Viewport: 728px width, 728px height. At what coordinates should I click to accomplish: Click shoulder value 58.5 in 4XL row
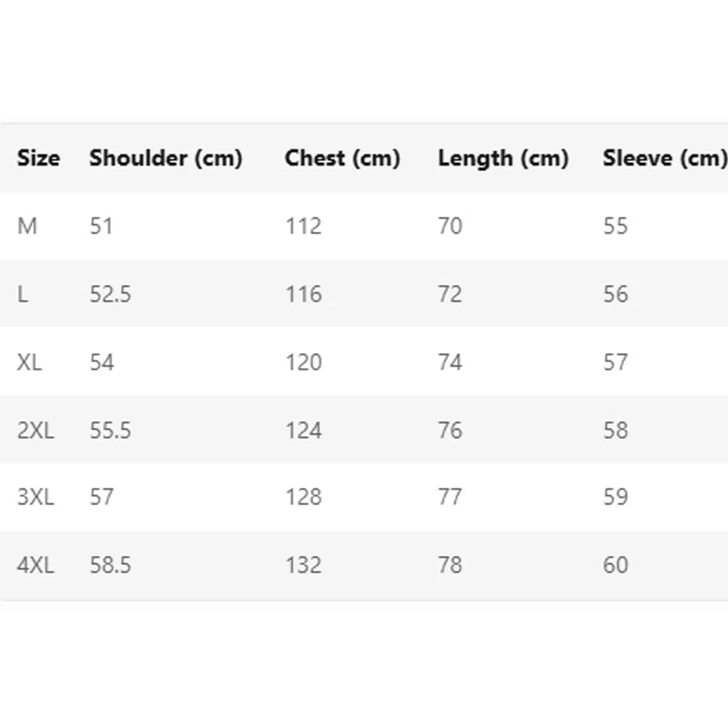pos(110,565)
